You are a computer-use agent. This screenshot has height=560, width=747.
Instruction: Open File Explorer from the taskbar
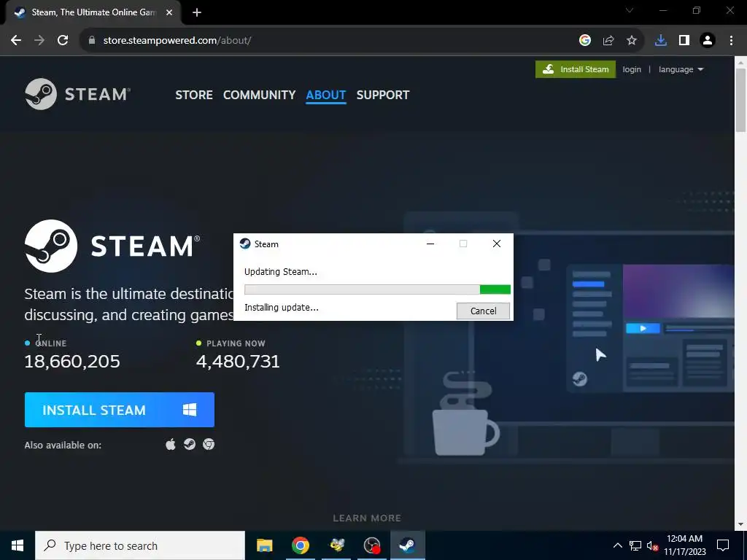point(264,545)
